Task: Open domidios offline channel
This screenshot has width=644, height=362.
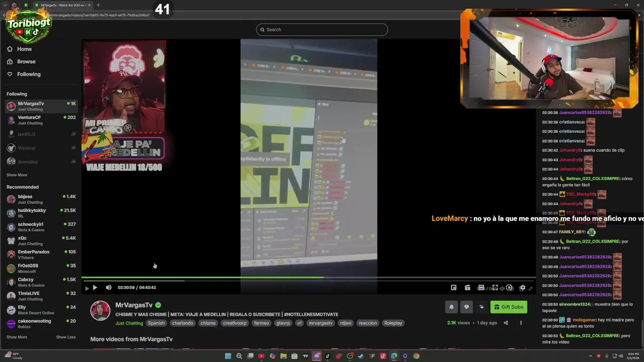Action: click(41, 162)
